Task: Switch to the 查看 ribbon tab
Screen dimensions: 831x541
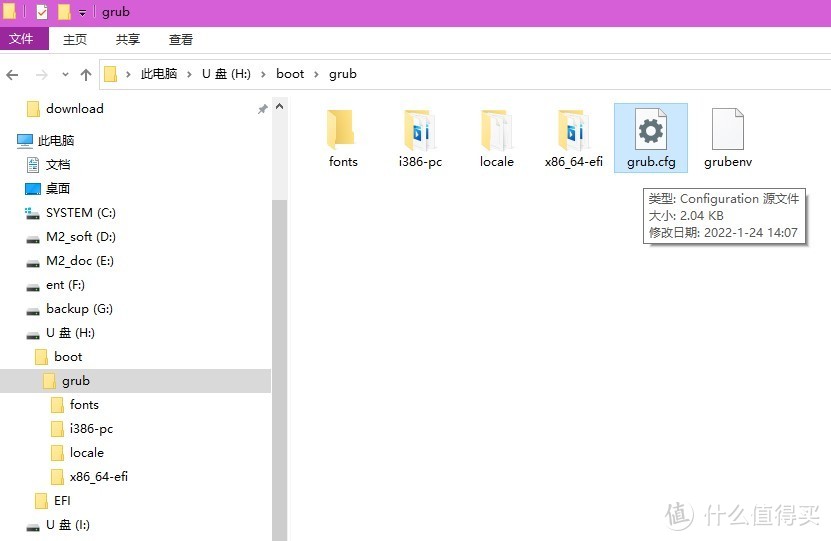Action: 181,39
